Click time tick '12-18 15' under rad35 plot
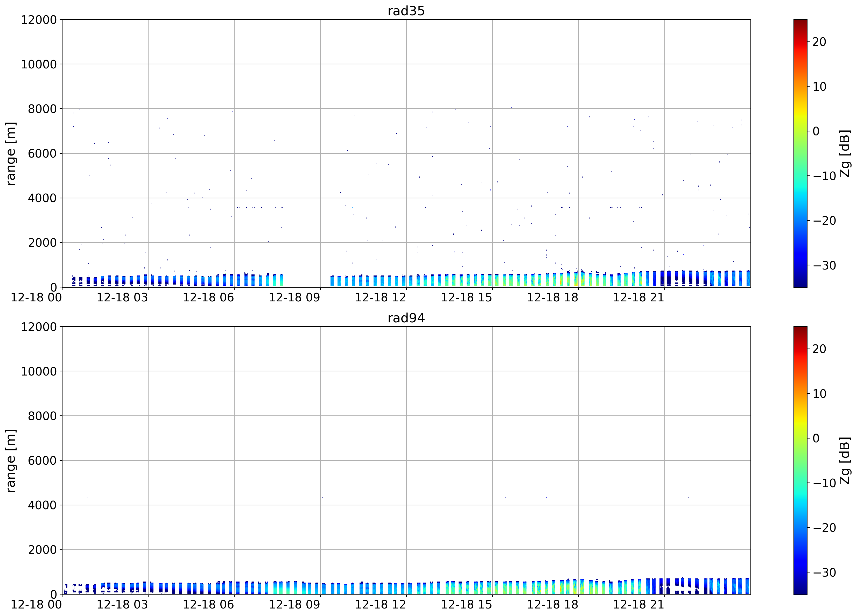 [467, 298]
